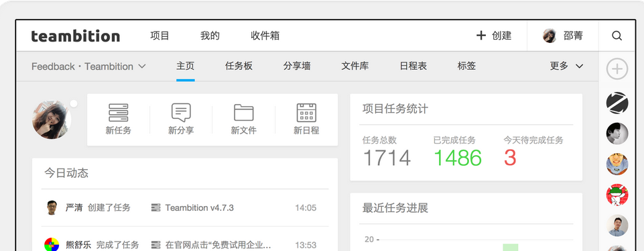This screenshot has width=644, height=251.
Task: Click the 创建 create button
Action: pyautogui.click(x=494, y=36)
